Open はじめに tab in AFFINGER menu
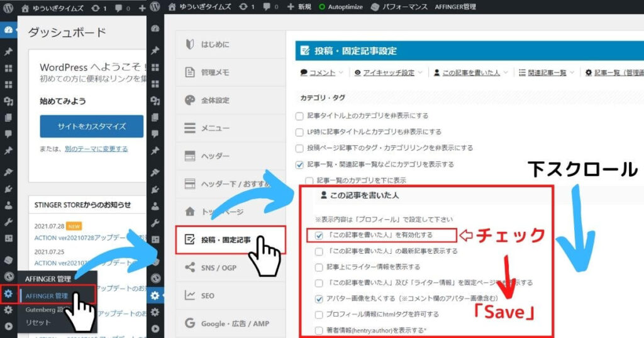 [230, 45]
